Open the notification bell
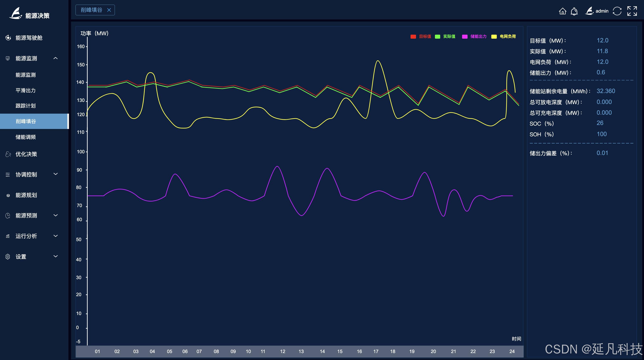 pos(574,11)
